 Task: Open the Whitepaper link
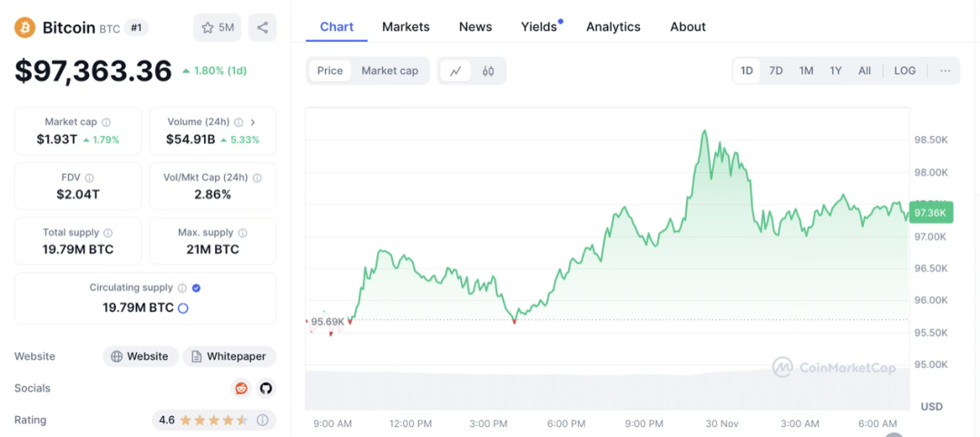[230, 356]
